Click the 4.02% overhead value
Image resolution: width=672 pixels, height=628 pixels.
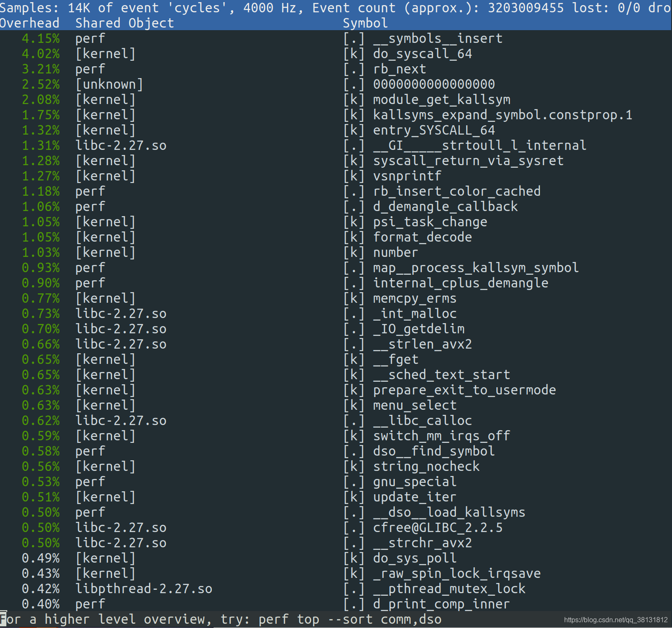tap(41, 54)
